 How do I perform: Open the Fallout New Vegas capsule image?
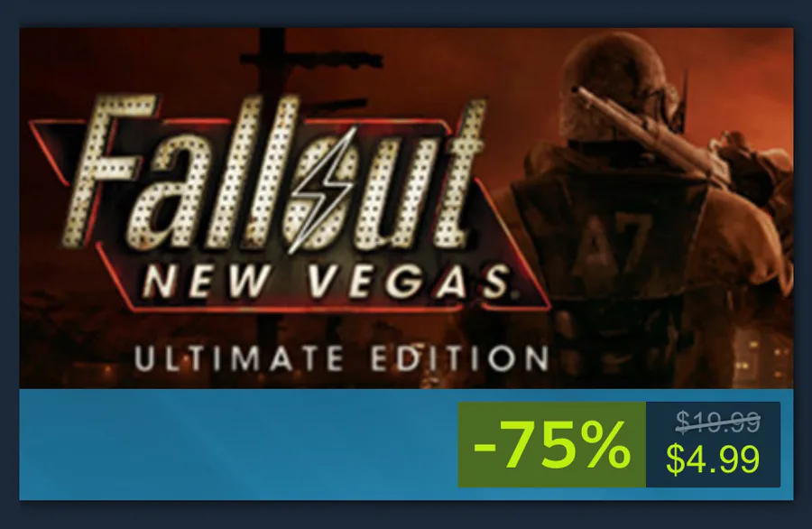[406, 208]
